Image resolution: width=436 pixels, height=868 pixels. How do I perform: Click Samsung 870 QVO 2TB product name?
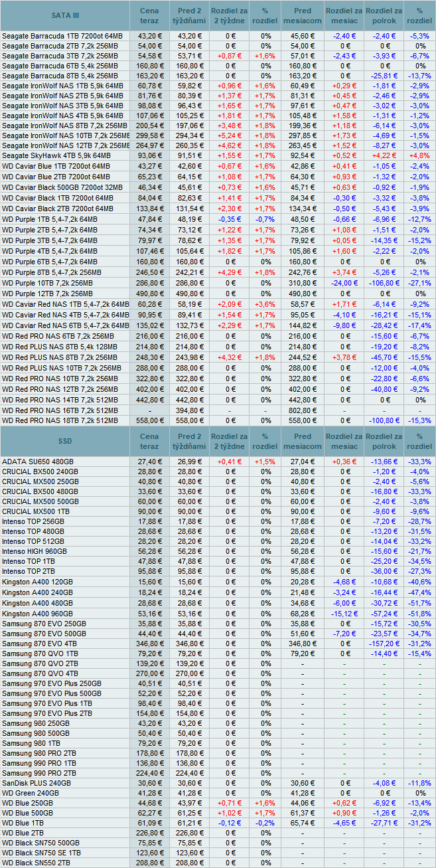[40, 664]
